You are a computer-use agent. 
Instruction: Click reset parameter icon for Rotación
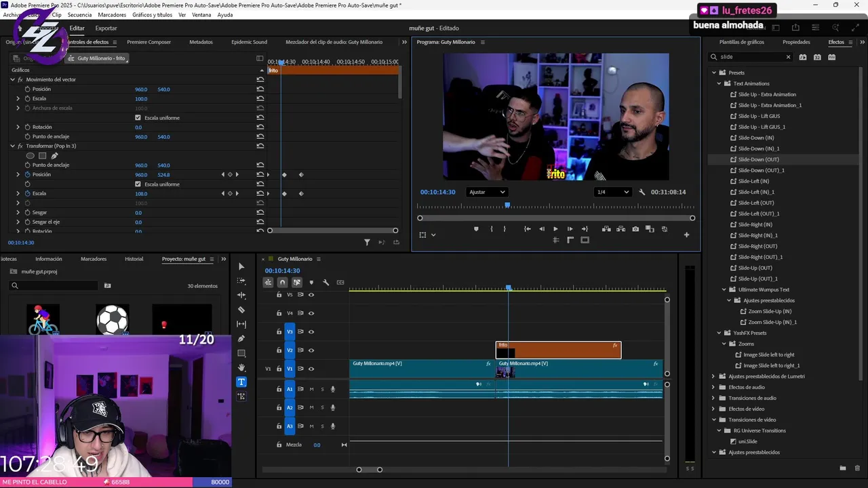[x=260, y=127]
